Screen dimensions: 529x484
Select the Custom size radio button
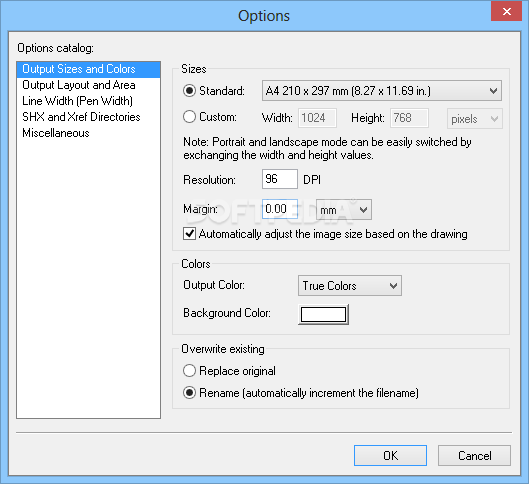click(189, 117)
